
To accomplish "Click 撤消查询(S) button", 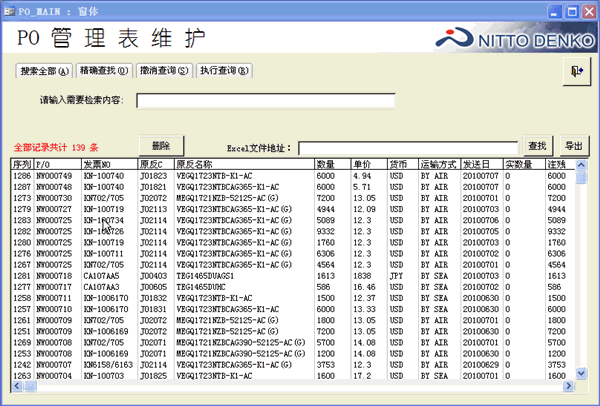I will pos(165,71).
